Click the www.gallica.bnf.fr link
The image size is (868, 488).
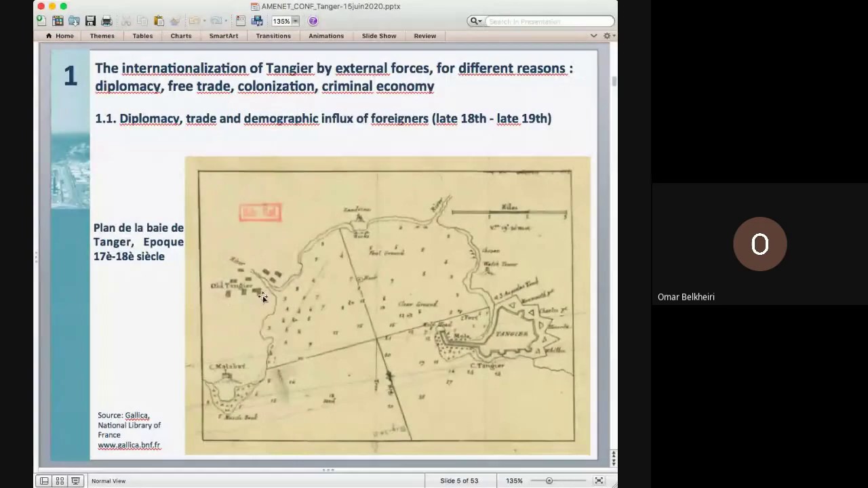click(129, 445)
